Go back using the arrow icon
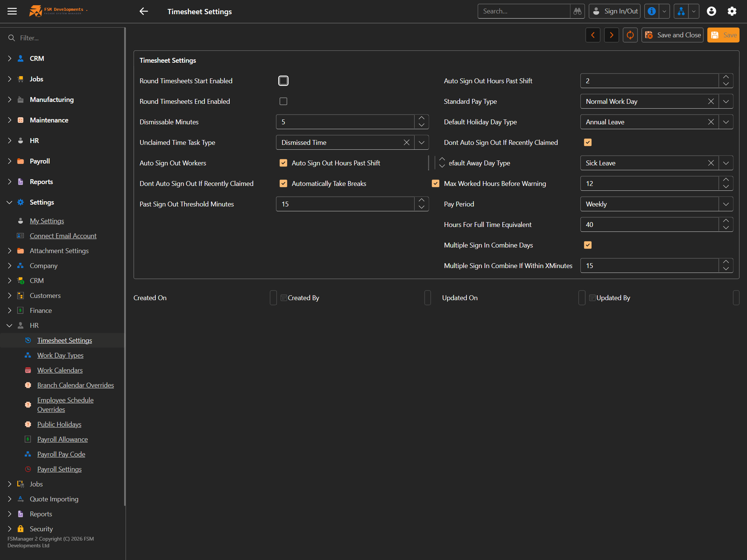Viewport: 747px width, 560px height. 144,11
